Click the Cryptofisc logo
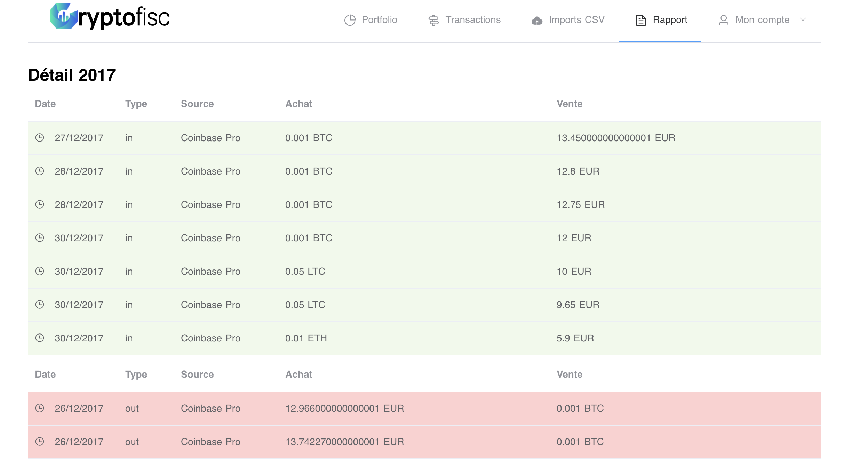Image resolution: width=868 pixels, height=475 pixels. 108,17
